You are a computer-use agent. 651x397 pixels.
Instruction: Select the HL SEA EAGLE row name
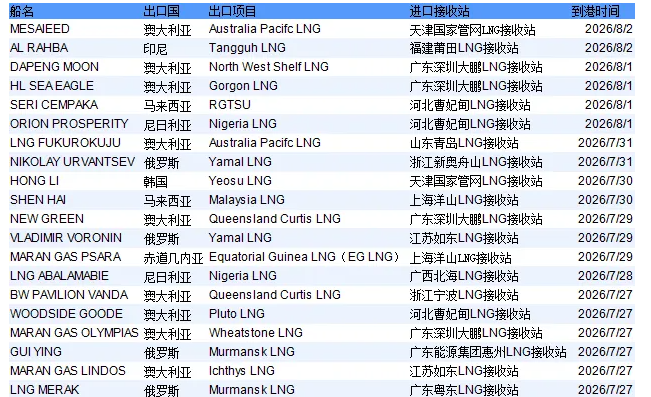pos(52,86)
